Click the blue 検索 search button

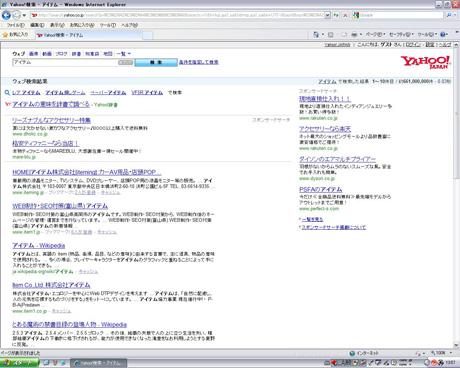(156, 62)
